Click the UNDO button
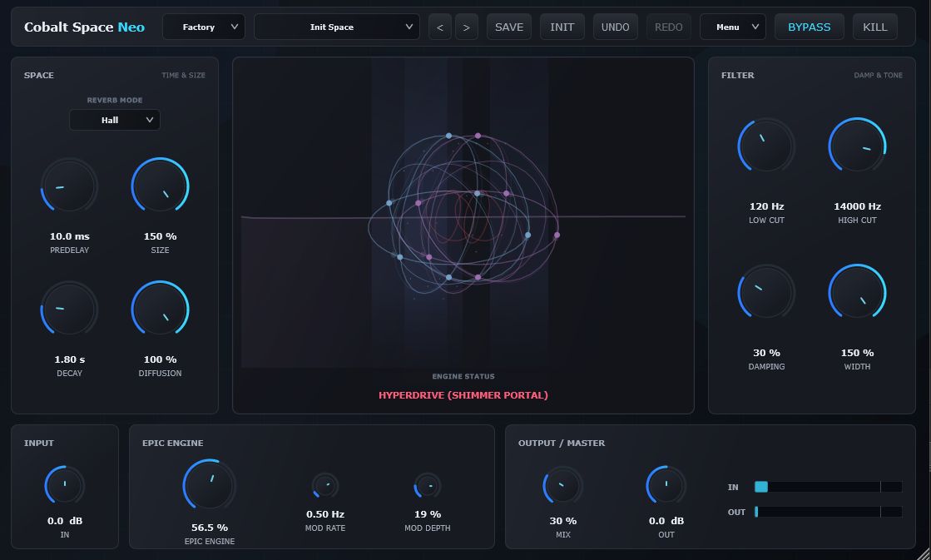 coord(616,27)
